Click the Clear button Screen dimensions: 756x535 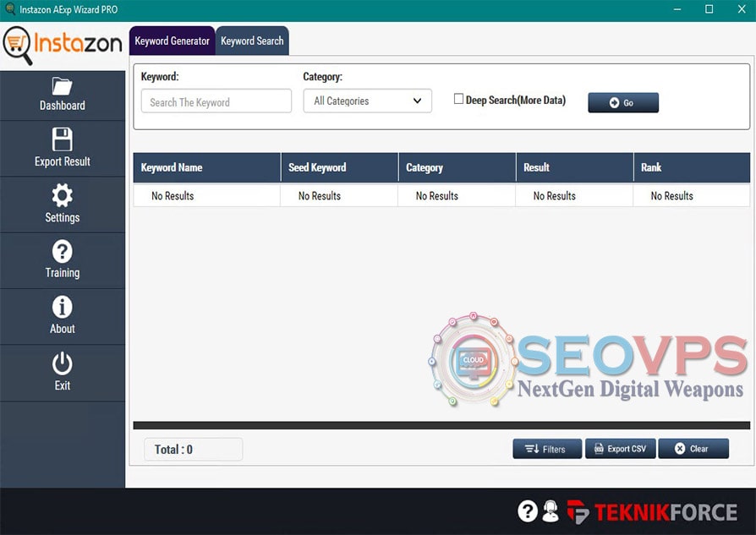[693, 449]
